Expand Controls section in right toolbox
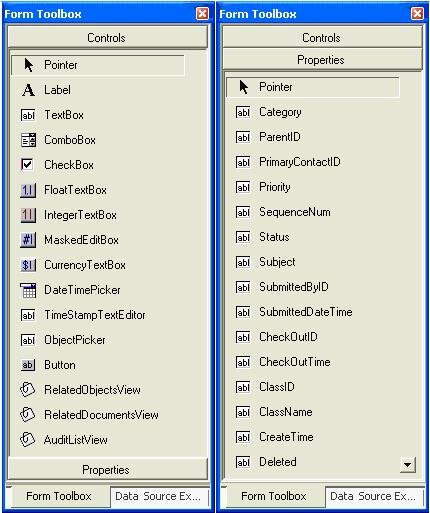 click(x=322, y=38)
